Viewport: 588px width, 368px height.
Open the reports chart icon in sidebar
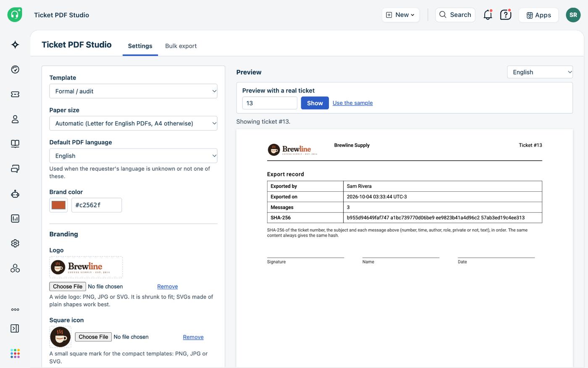click(x=15, y=218)
